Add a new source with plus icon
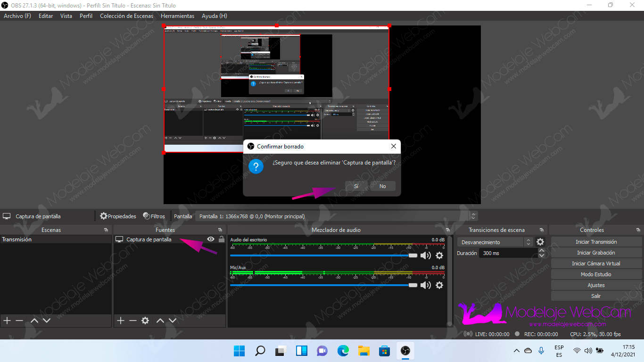The image size is (644, 362). [121, 321]
